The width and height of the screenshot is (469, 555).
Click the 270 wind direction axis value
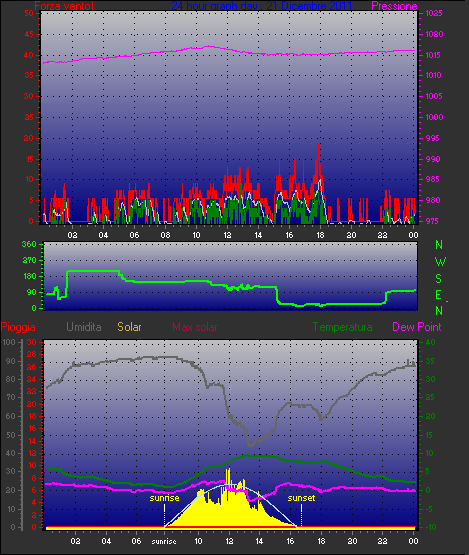[29, 261]
